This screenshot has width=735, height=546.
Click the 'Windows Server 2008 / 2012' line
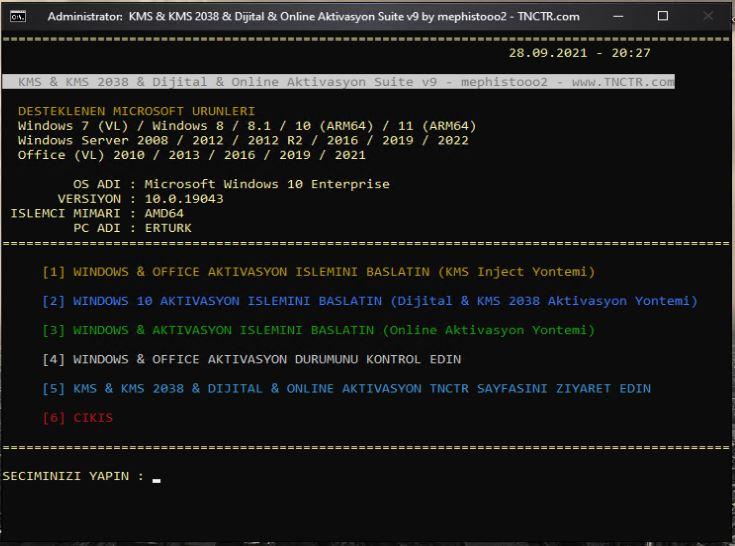pyautogui.click(x=243, y=141)
